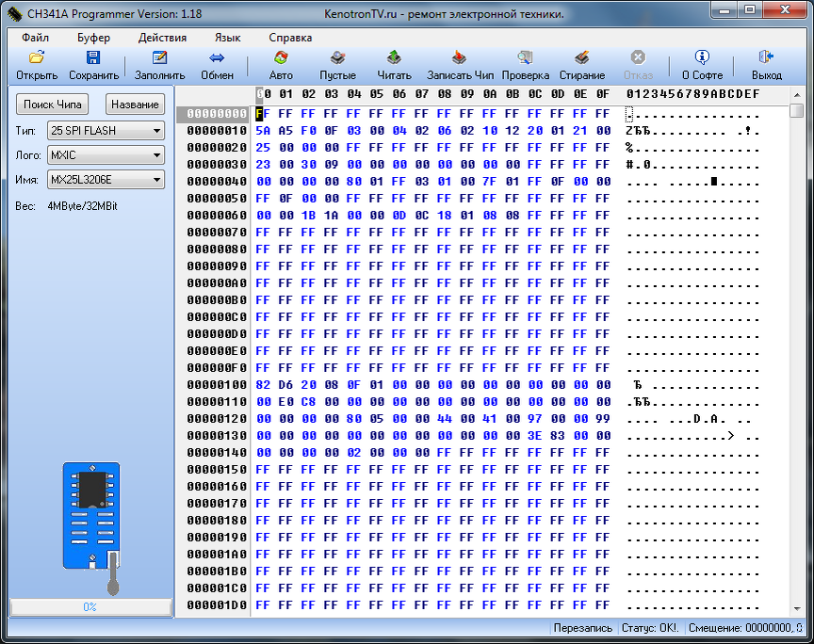Select byte 3E in row 00000130
The width and height of the screenshot is (814, 644).
coord(535,436)
